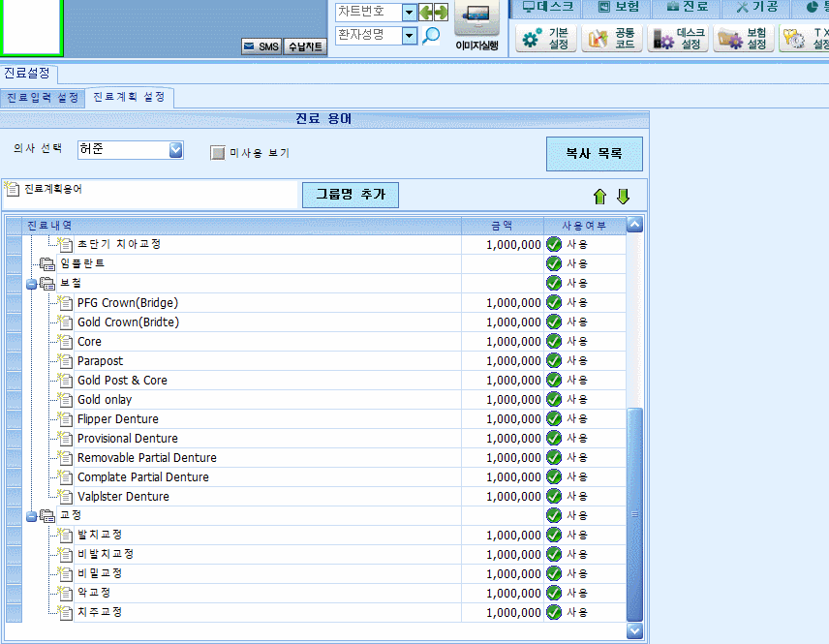Image resolution: width=829 pixels, height=644 pixels.
Task: Click the magnifier search icon
Action: [x=431, y=36]
